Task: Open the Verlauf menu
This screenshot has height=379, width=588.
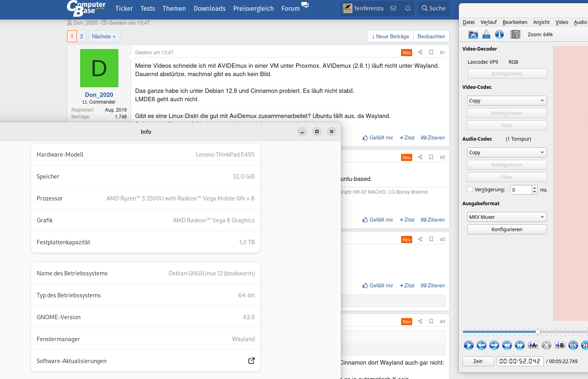Action: 489,22
